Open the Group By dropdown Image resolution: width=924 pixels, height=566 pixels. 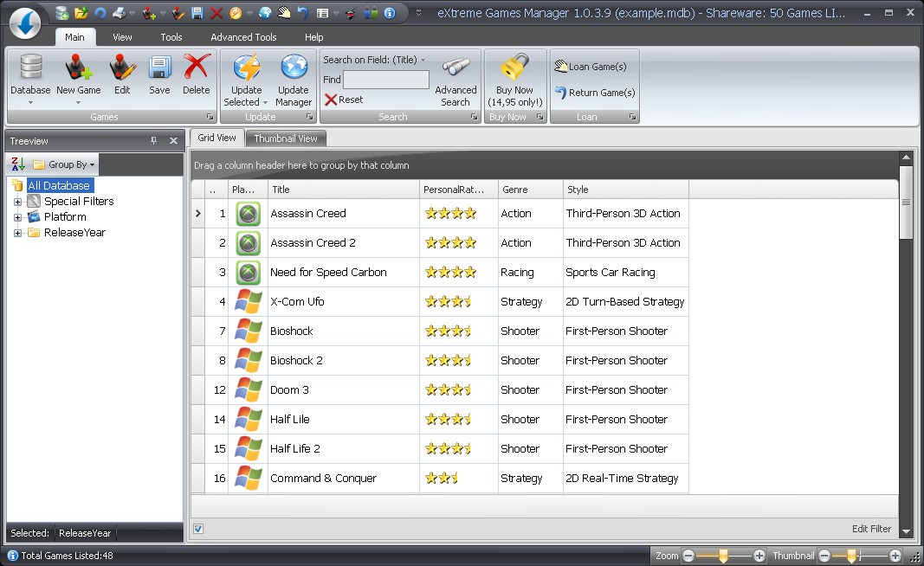tap(63, 164)
